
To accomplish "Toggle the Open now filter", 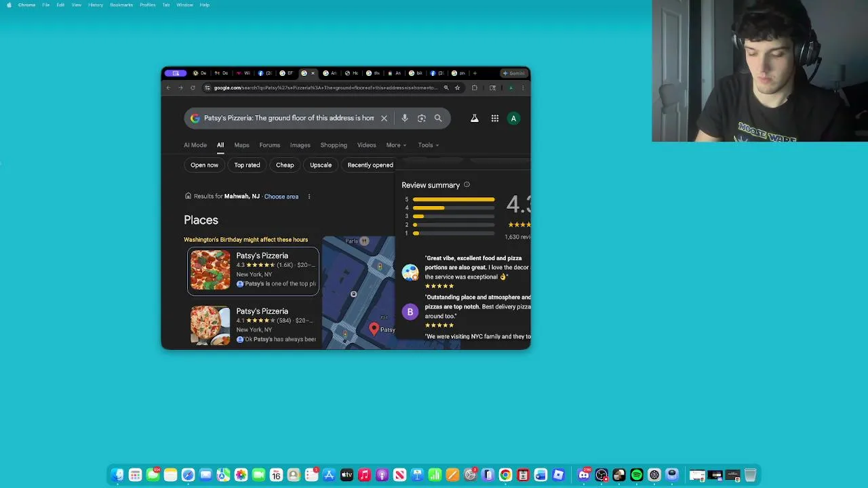I will pos(204,165).
